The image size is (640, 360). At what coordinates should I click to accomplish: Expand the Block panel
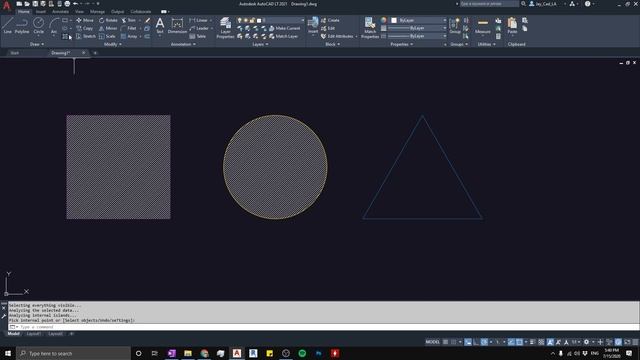332,44
